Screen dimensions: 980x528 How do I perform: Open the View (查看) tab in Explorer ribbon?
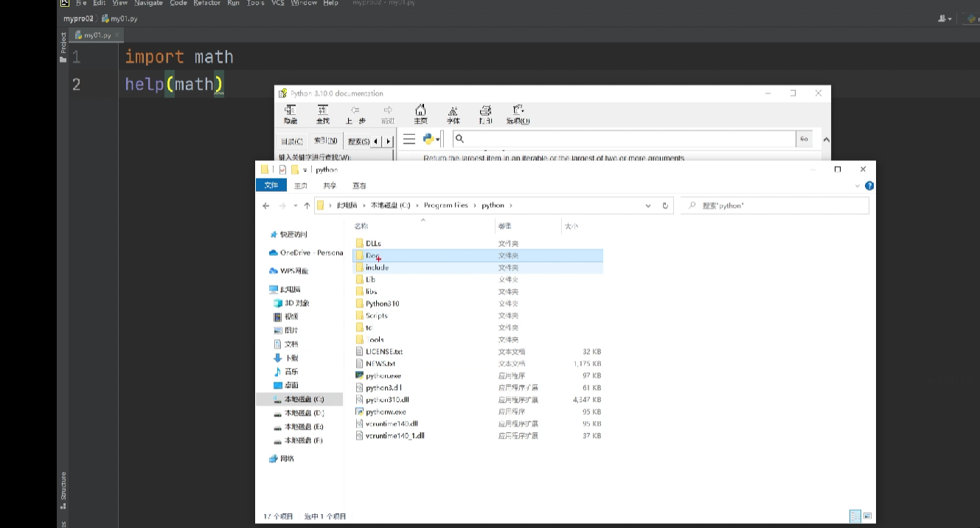(359, 186)
